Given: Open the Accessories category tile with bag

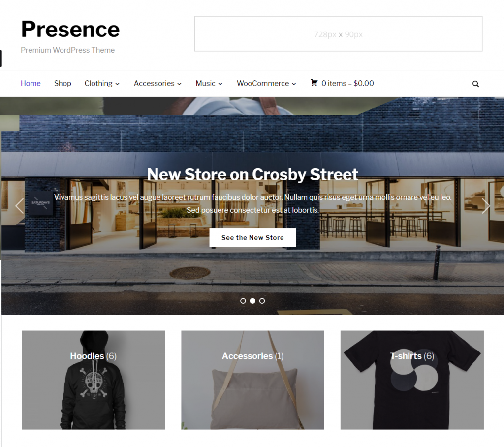Looking at the screenshot, I should click(x=252, y=380).
